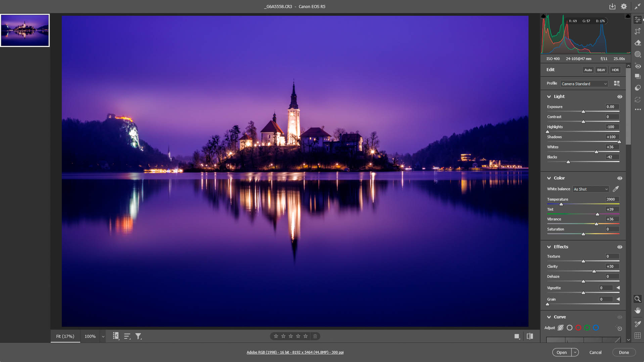This screenshot has width=644, height=362.
Task: Click the Exposure slider handle
Action: tap(583, 111)
